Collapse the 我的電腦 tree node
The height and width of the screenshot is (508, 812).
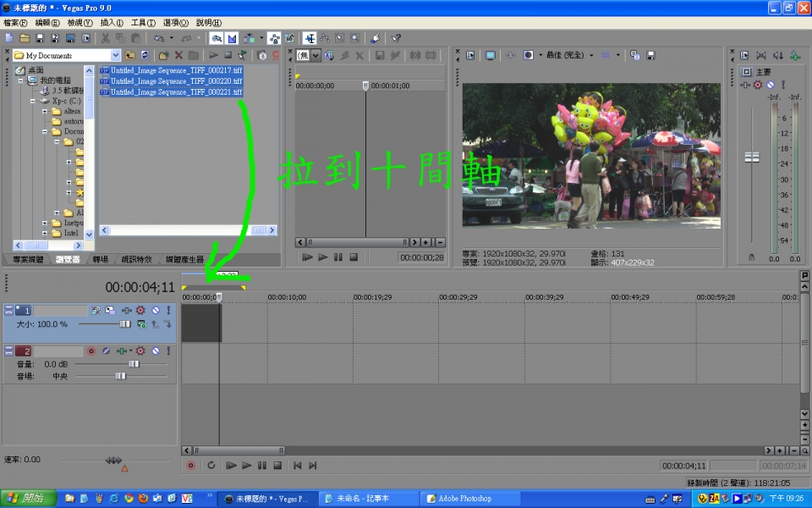(21, 80)
